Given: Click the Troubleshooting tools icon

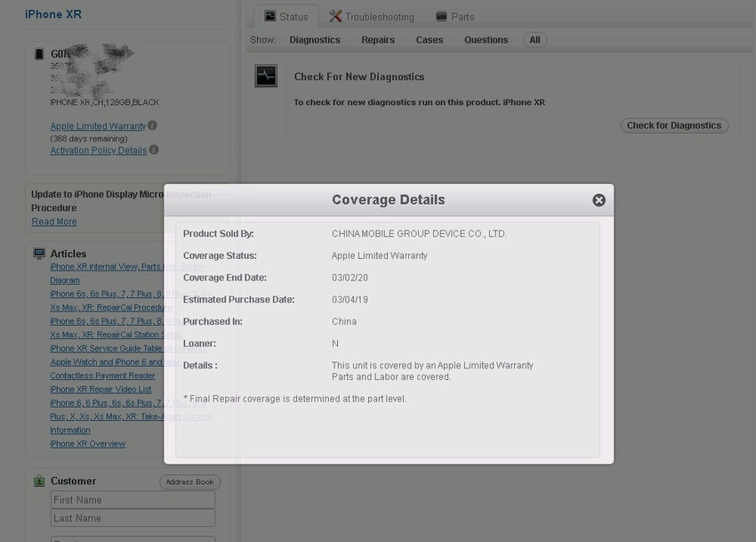Looking at the screenshot, I should [335, 16].
